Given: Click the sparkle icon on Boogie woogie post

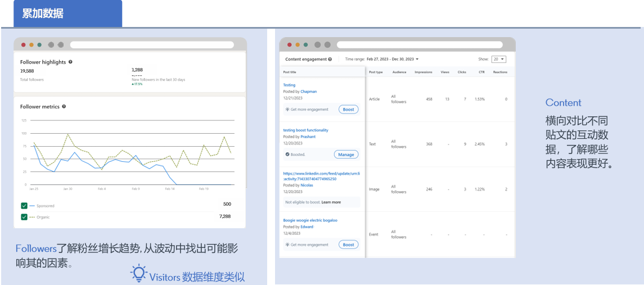Looking at the screenshot, I should pyautogui.click(x=287, y=245).
